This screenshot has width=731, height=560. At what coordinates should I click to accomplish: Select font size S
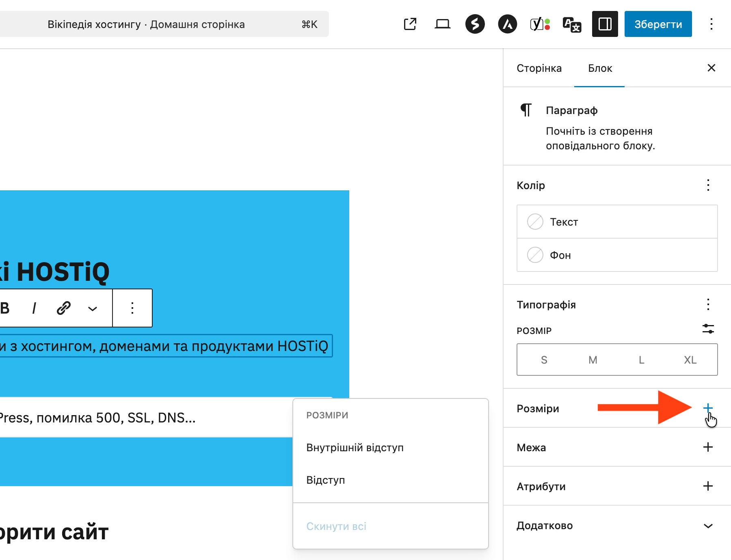pyautogui.click(x=544, y=360)
